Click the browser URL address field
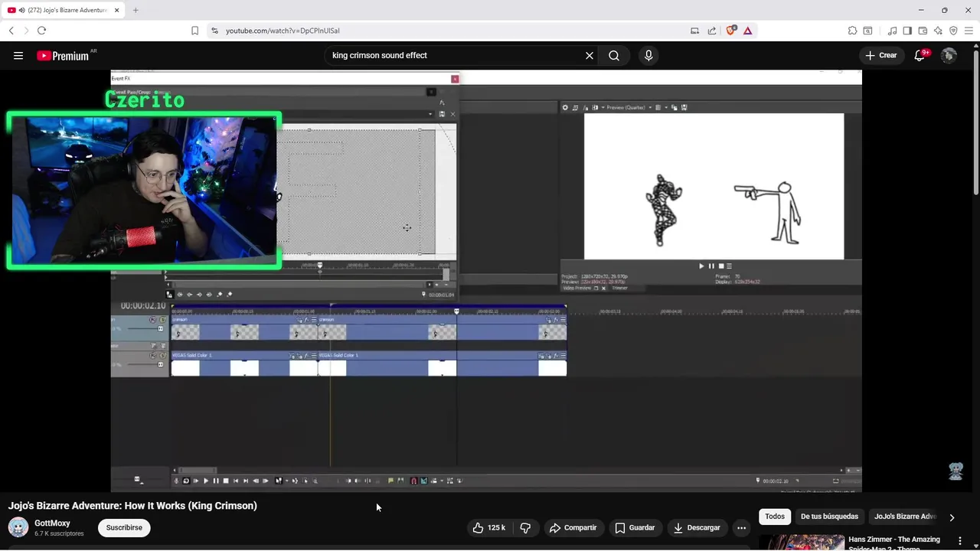 (452, 31)
